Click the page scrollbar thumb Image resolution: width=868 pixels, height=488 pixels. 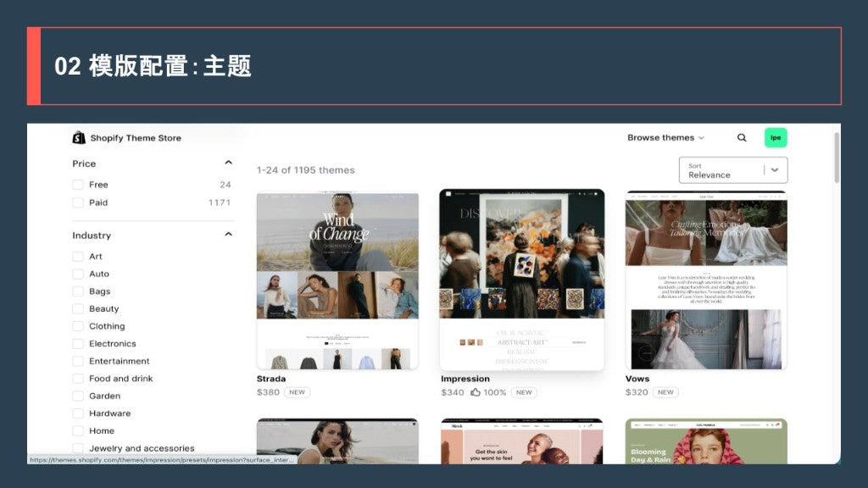click(837, 157)
